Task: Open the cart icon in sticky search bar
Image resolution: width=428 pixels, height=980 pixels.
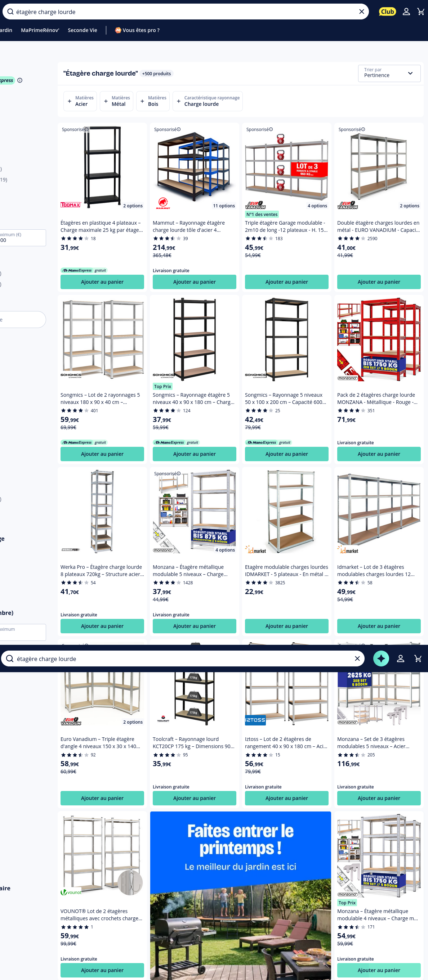Action: tap(418, 658)
